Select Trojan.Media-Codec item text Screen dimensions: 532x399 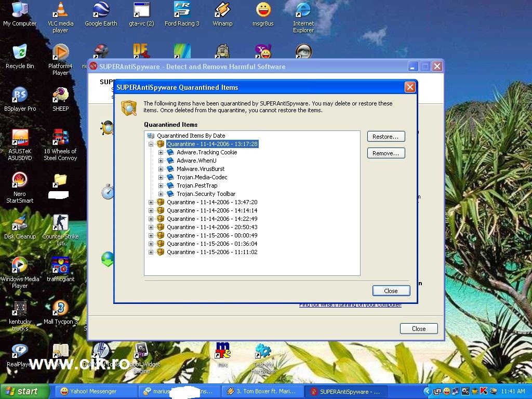(202, 178)
